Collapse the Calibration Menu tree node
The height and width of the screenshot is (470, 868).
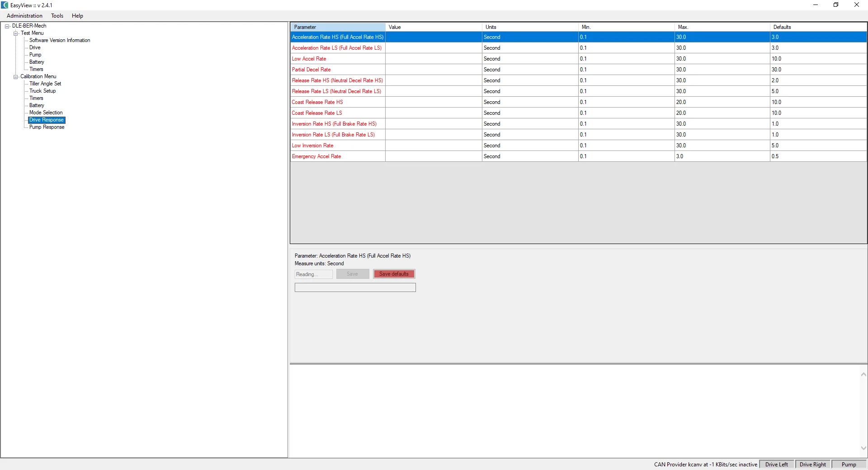(16, 77)
